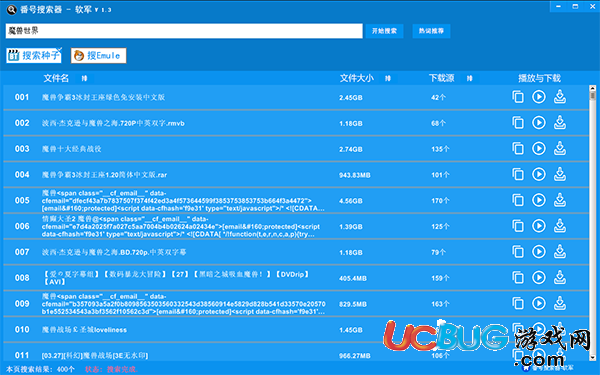
Task: Sort results by 下载源 column arrow
Action: [470, 78]
